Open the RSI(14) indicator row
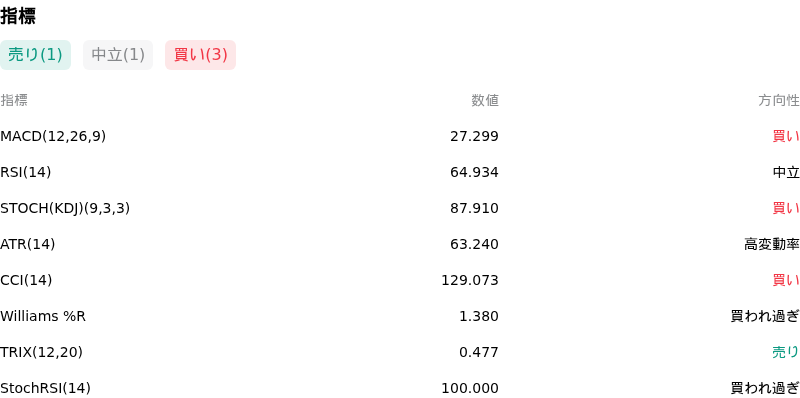Screen dimensions: 800x398 point(400,172)
